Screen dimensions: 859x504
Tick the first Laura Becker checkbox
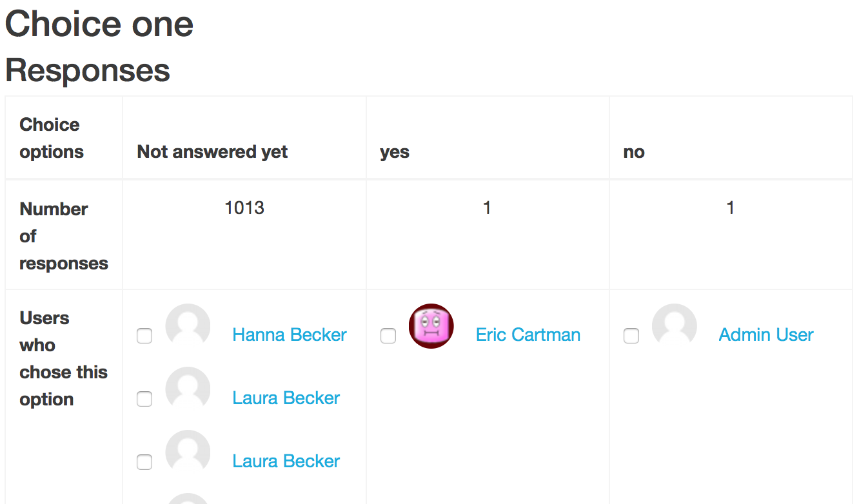tap(144, 399)
